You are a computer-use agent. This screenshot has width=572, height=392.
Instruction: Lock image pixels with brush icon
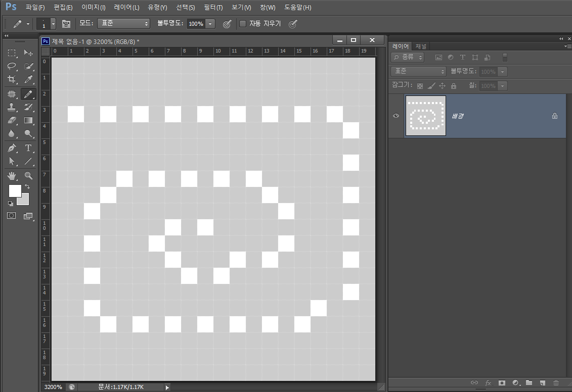(431, 86)
